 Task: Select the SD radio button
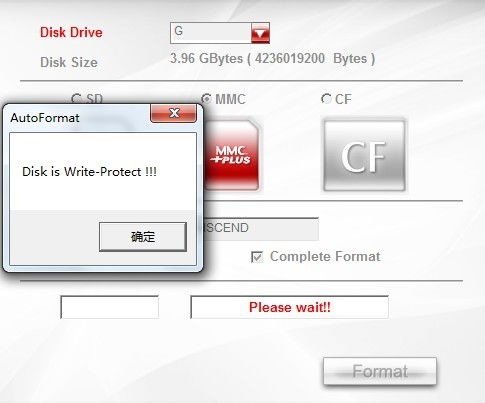coord(76,99)
